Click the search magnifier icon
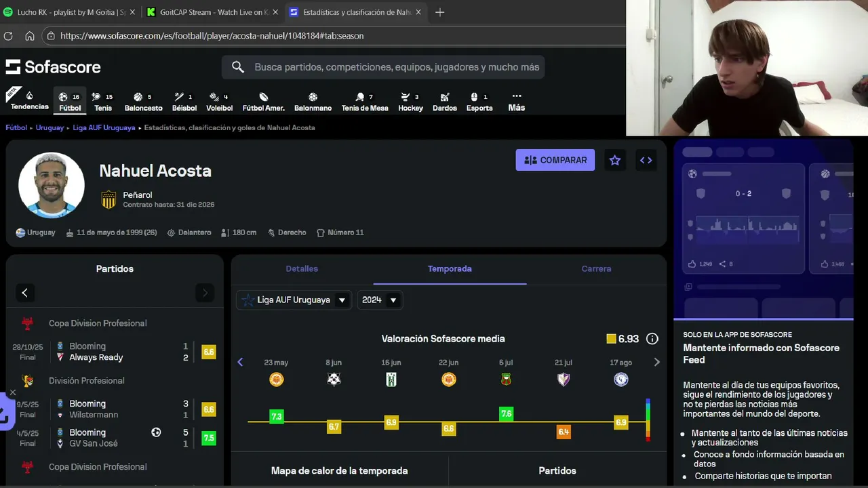 tap(238, 66)
